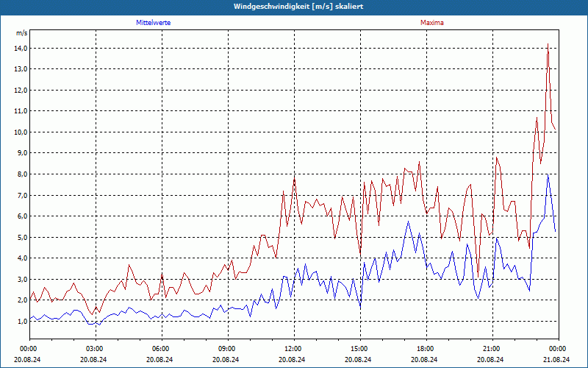The height and width of the screenshot is (368, 588).
Task: Click the 'm/s' unit label on the y-axis
Action: tap(22, 33)
